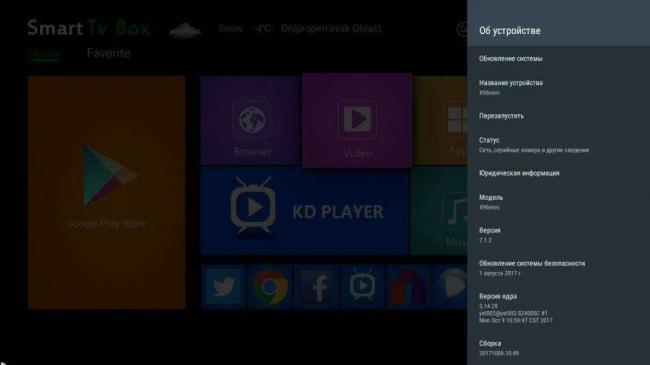
Task: Switch to the Home tab
Action: click(x=44, y=53)
